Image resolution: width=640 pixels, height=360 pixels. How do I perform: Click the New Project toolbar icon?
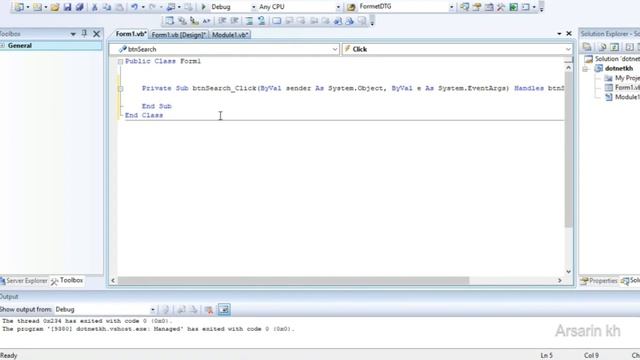point(19,7)
